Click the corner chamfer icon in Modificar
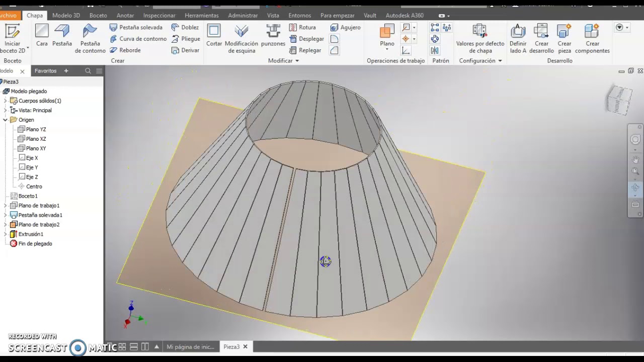This screenshot has width=644, height=362. [335, 50]
